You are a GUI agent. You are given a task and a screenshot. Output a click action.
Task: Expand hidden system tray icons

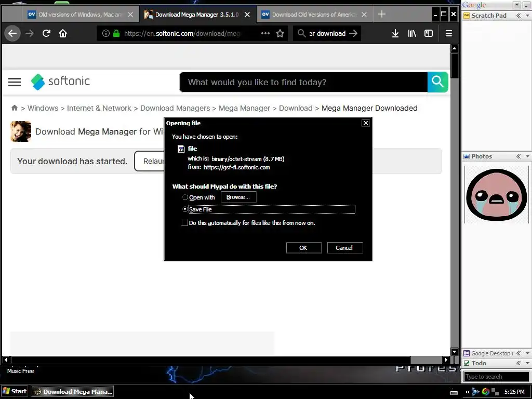[x=468, y=392]
